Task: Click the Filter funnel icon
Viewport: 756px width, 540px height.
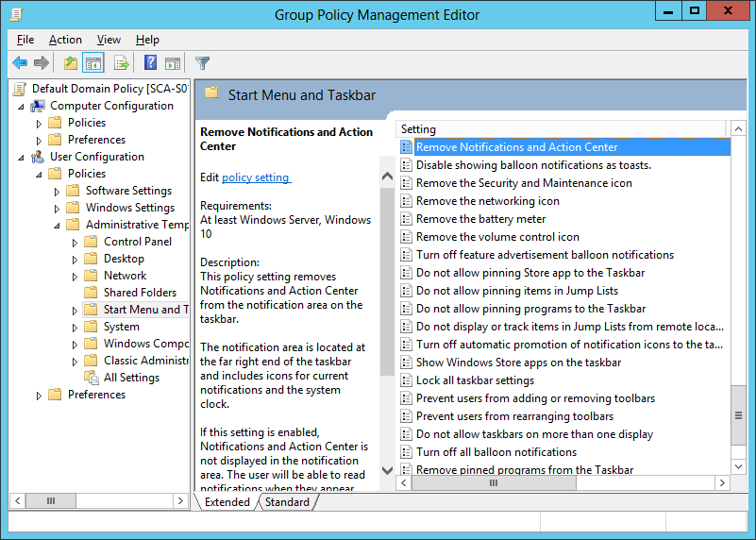Action: tap(202, 63)
